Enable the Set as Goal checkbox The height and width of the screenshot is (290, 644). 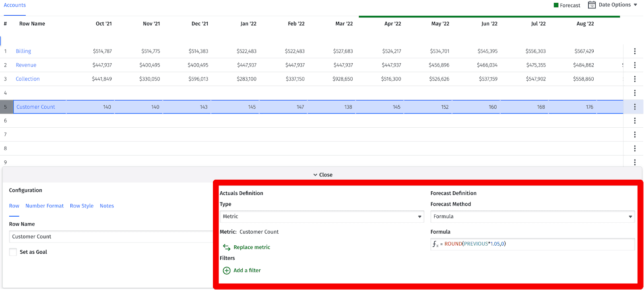tap(13, 252)
